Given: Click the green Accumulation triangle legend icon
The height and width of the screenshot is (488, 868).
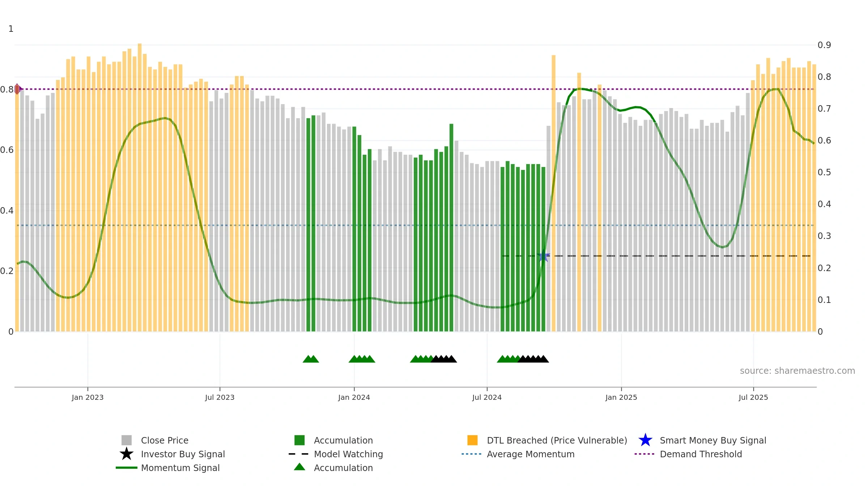Looking at the screenshot, I should [x=299, y=467].
